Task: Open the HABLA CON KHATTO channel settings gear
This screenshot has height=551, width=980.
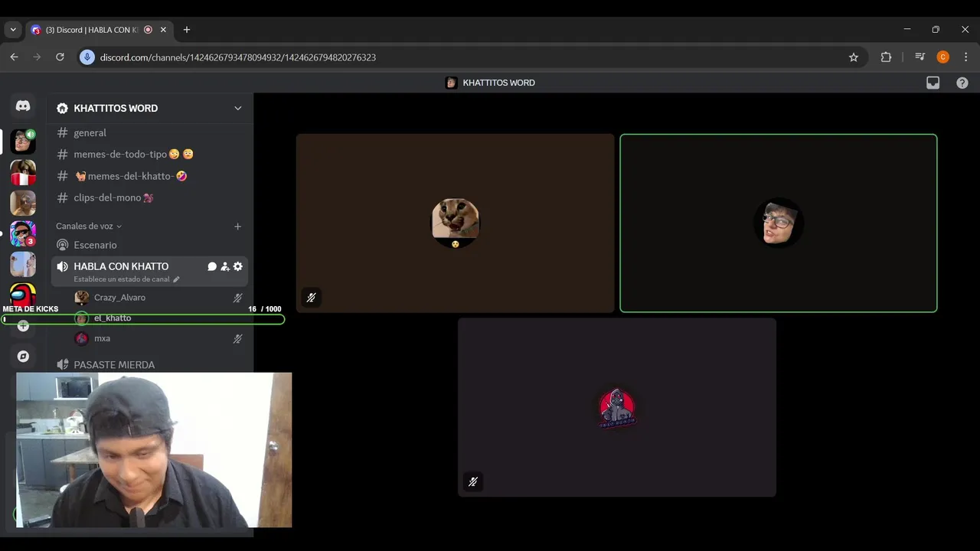Action: pyautogui.click(x=238, y=266)
